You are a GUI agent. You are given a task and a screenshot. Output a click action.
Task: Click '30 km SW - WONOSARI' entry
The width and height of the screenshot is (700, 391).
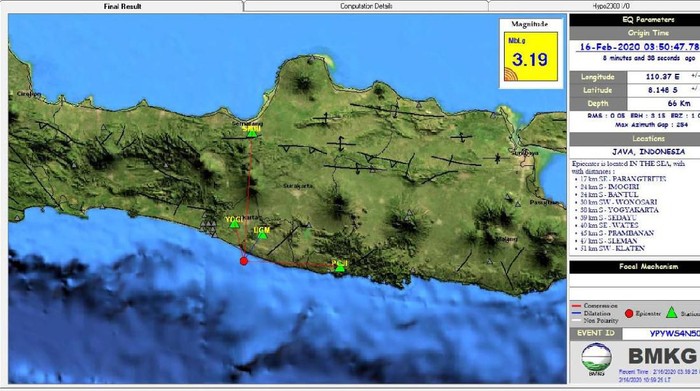619,202
